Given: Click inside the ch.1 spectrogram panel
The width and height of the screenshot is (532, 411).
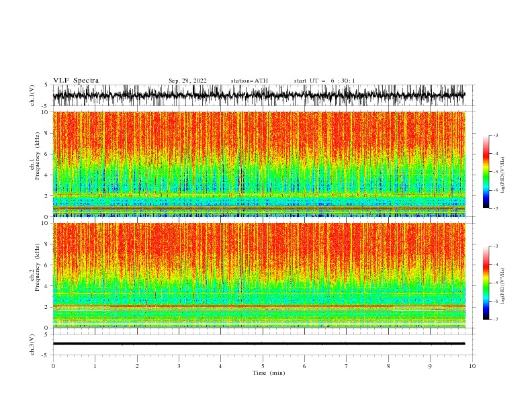Looking at the screenshot, I should point(259,164).
